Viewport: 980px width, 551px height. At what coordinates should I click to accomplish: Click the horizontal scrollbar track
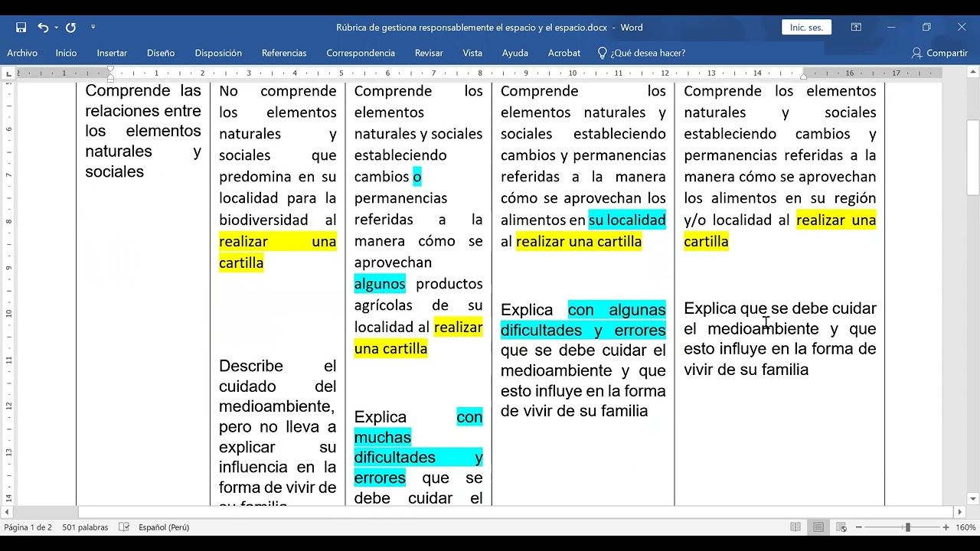click(482, 511)
